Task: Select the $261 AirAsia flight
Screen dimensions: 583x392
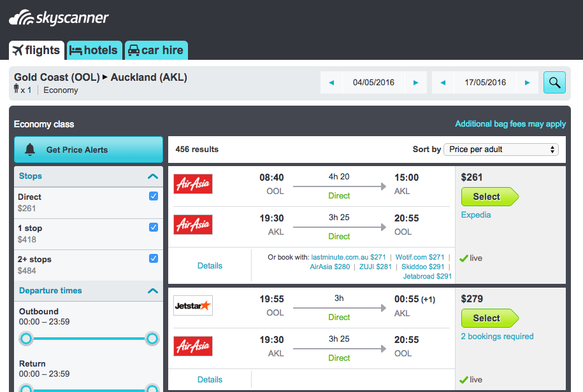Action: (490, 197)
